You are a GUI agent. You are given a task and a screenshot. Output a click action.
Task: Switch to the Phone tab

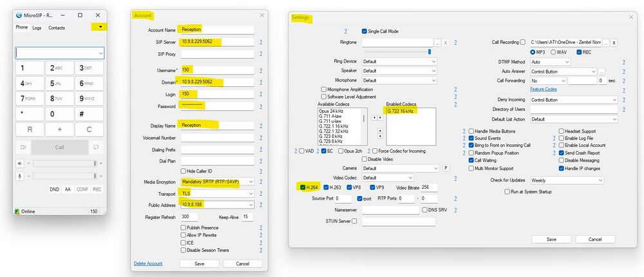[x=22, y=28]
